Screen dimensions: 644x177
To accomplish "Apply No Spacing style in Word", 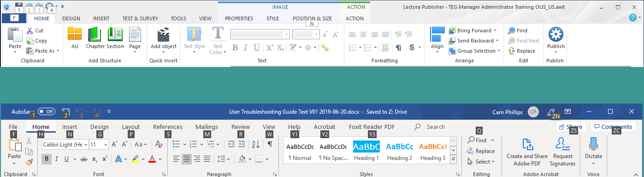I will tap(333, 151).
